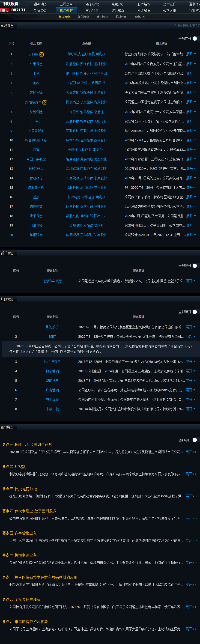200x644 pixels.
Task: Open the 分红融资 tab
Action: tap(144, 11)
